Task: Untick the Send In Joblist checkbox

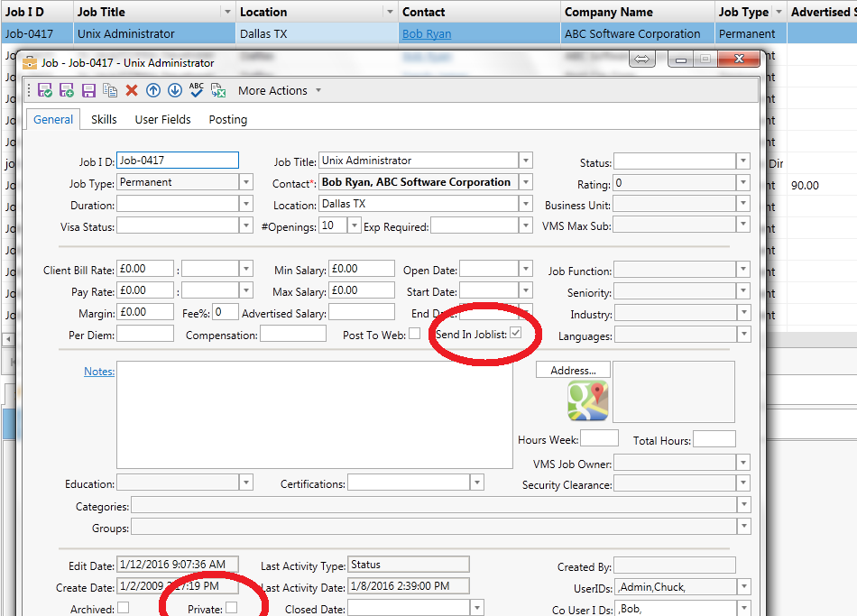Action: (515, 333)
